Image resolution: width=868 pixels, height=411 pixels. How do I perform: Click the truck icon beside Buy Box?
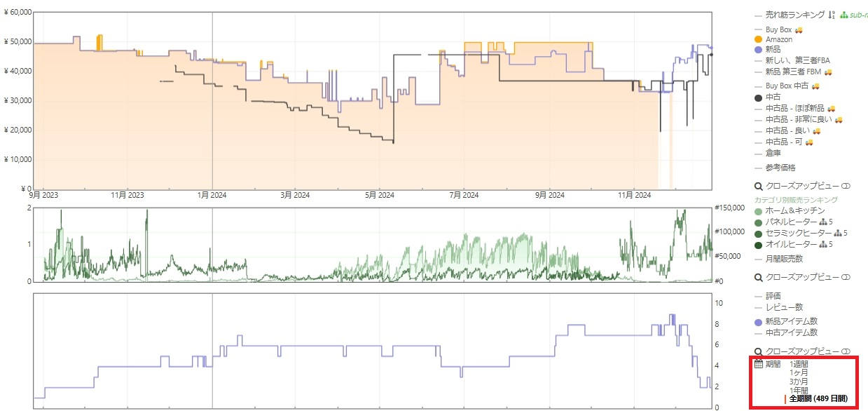(799, 30)
